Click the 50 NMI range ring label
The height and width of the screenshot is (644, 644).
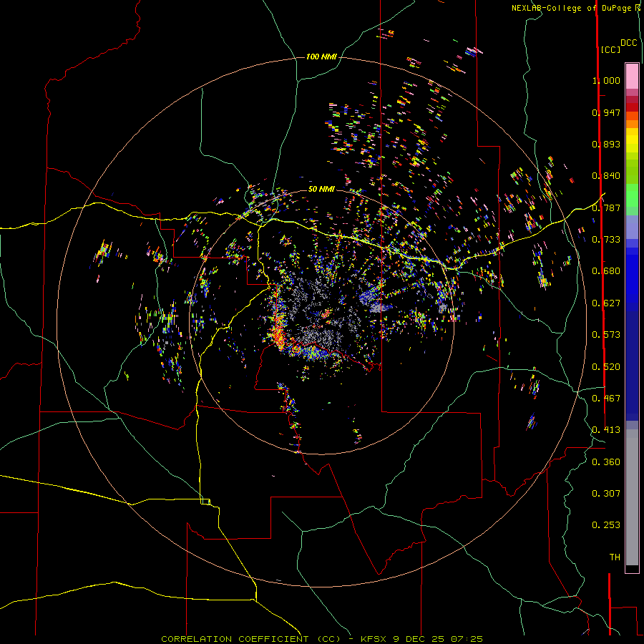(x=321, y=190)
